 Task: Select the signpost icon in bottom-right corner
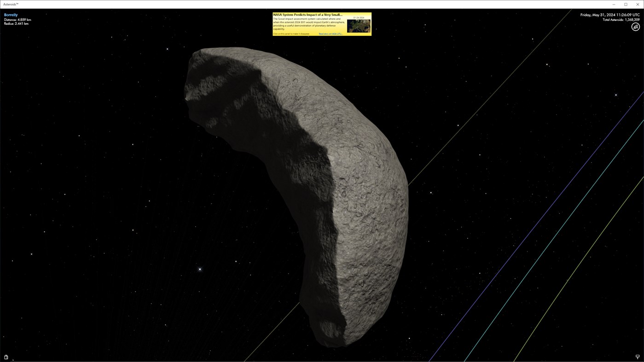[x=637, y=356]
